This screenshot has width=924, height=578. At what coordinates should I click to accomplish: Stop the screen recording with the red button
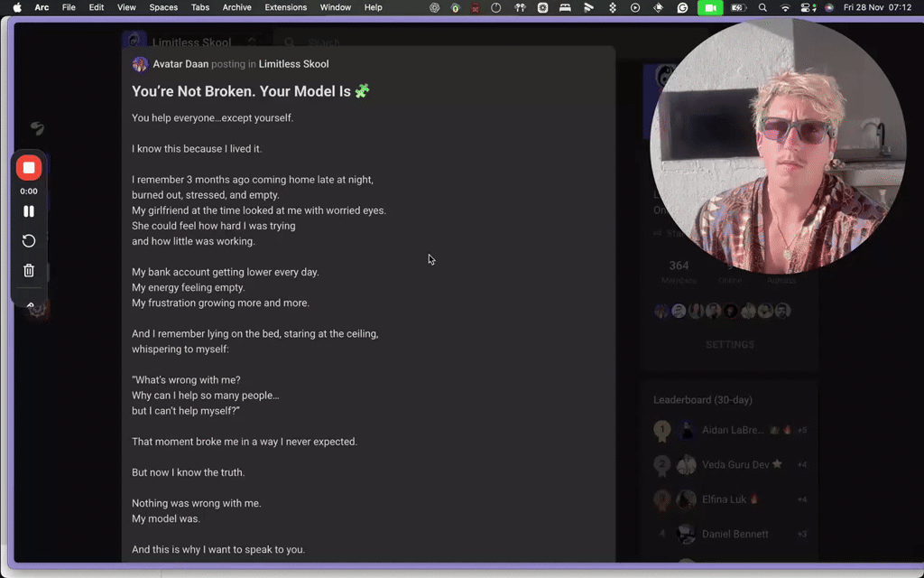[28, 168]
